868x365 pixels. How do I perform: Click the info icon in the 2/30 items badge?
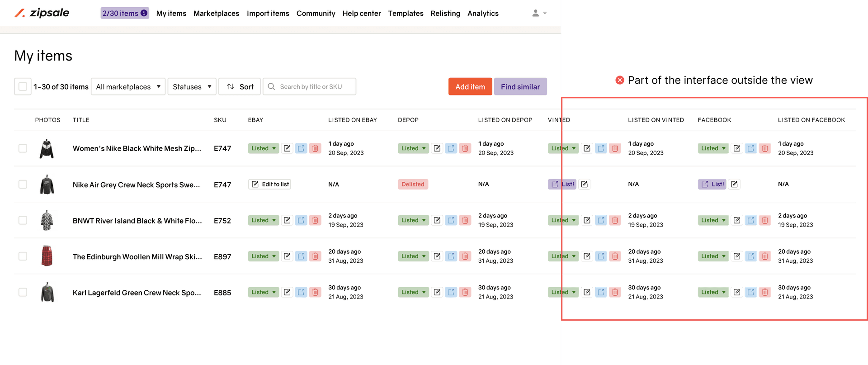pos(144,13)
